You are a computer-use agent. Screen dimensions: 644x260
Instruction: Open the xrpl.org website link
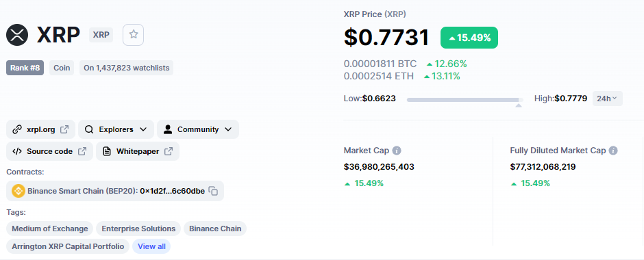tap(40, 129)
